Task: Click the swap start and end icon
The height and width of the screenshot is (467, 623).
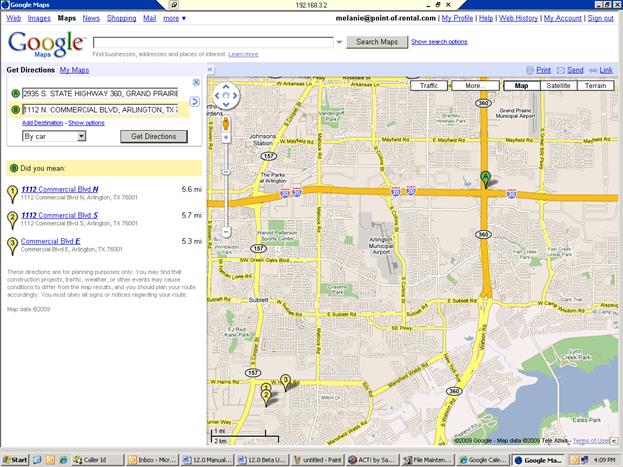Action: (x=194, y=101)
